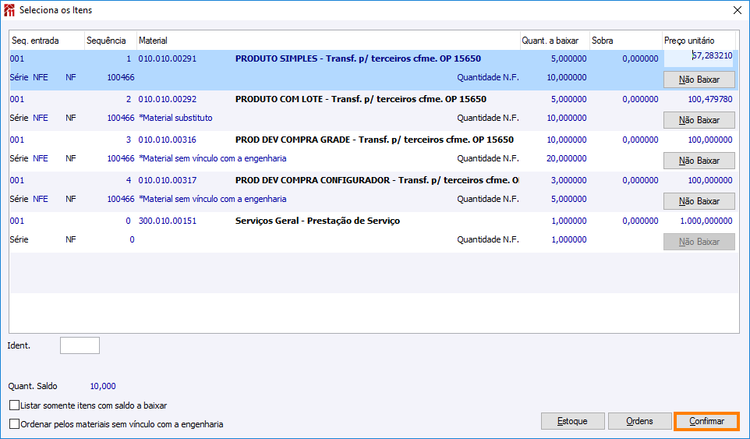The height and width of the screenshot is (439, 750).
Task: Select material code 010.010.00292
Action: [x=167, y=99]
